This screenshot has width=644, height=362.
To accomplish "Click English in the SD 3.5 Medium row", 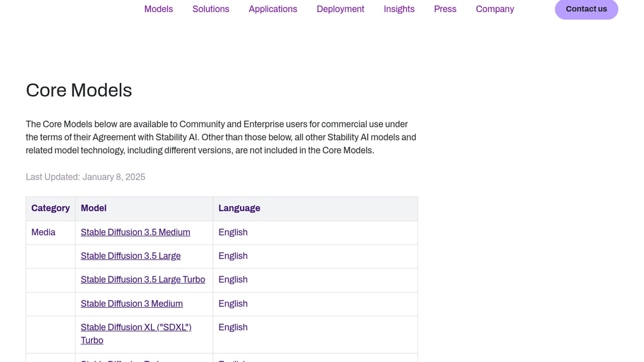I will click(x=233, y=232).
